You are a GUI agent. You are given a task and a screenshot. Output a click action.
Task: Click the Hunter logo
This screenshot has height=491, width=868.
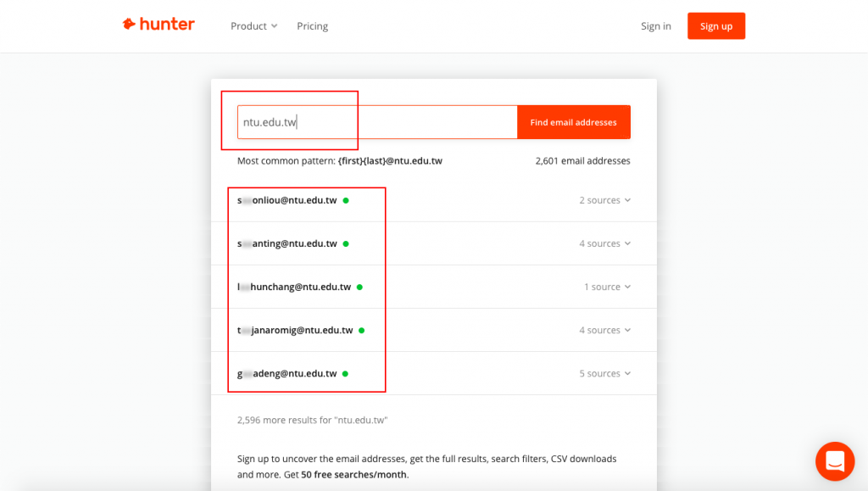click(x=159, y=25)
